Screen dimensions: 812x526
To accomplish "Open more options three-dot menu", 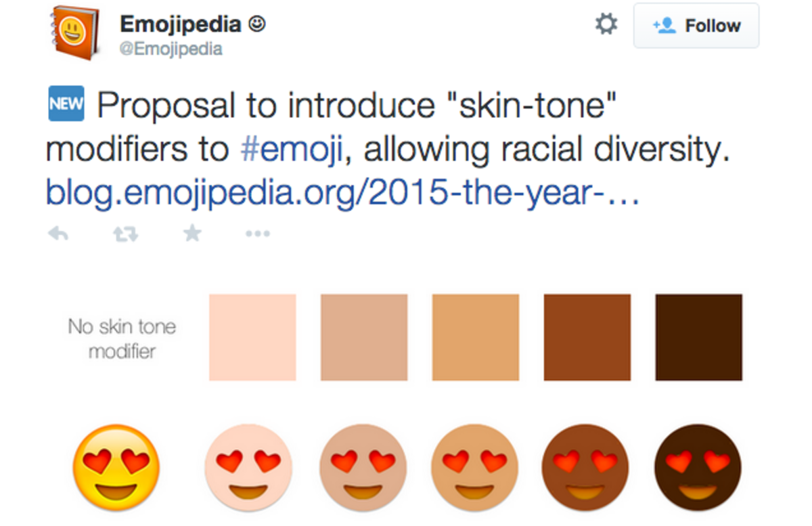I will (x=258, y=234).
